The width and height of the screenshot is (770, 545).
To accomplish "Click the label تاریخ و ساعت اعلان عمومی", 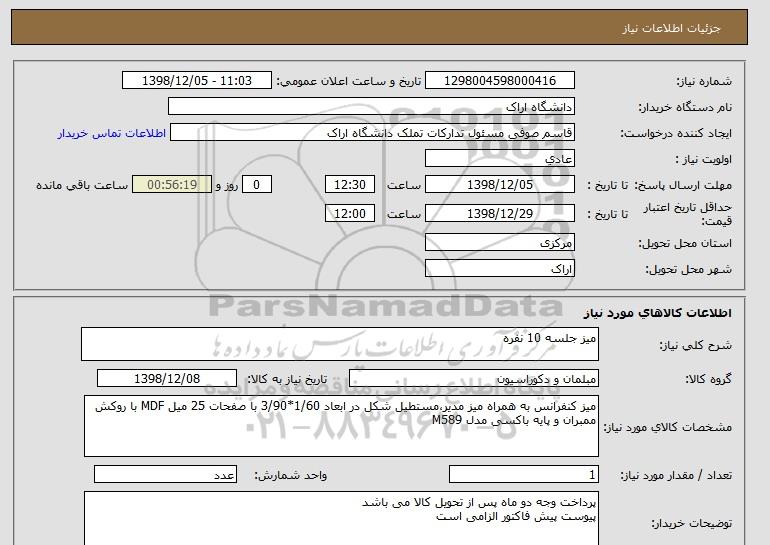I will point(349,81).
